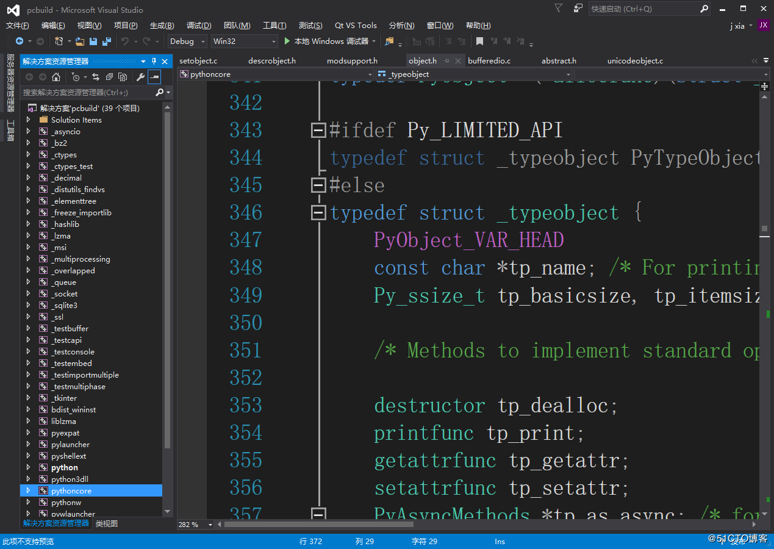This screenshot has height=549, width=774.
Task: Click the Solution Explorer Home icon
Action: 56,77
